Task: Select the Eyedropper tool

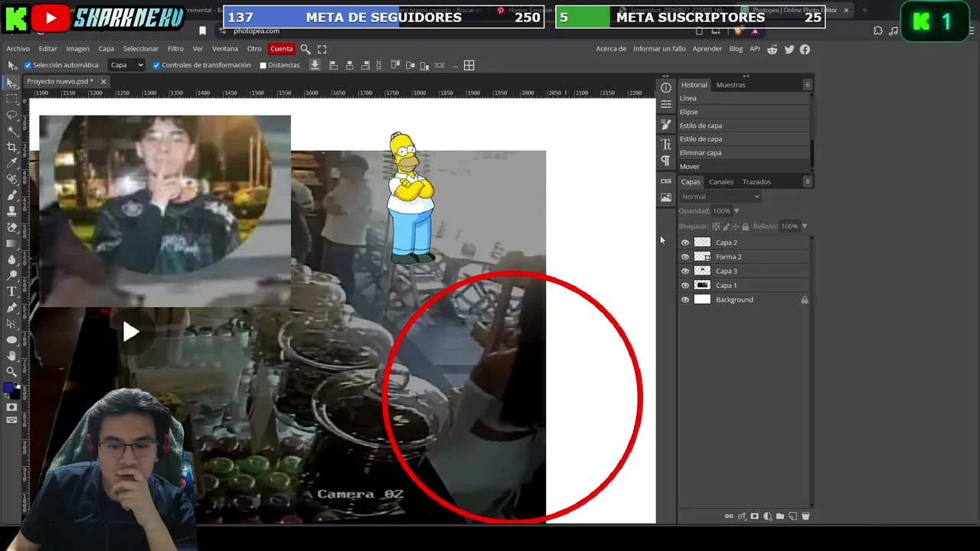Action: pos(11,163)
